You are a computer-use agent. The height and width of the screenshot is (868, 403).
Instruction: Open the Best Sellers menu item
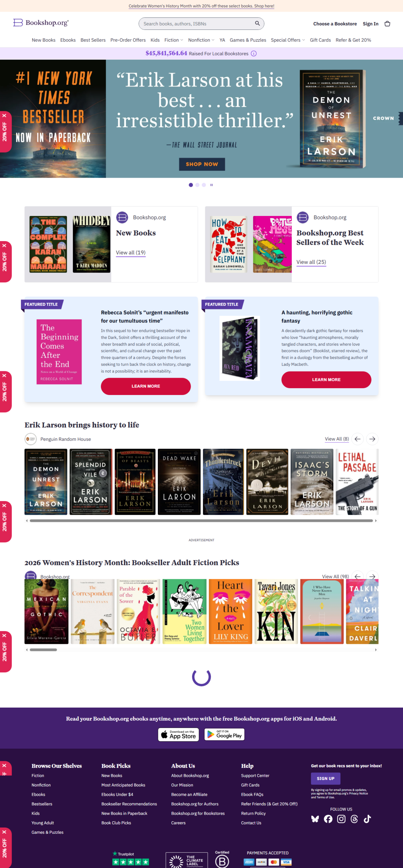pyautogui.click(x=93, y=40)
